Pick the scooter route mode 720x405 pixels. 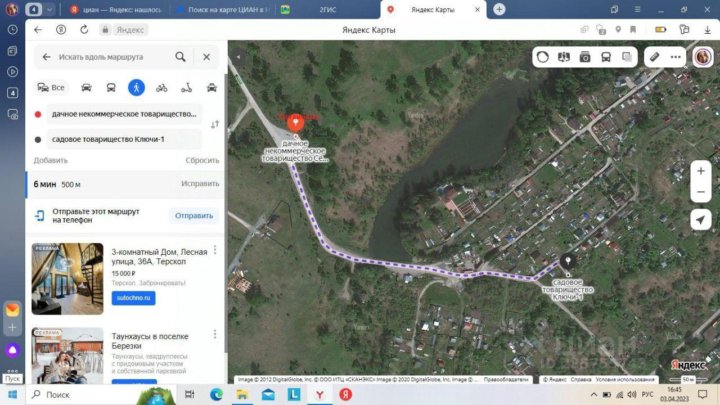(186, 88)
